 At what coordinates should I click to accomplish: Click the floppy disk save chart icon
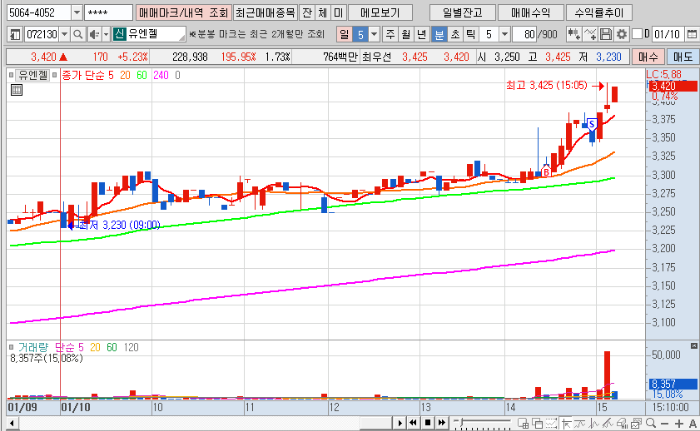606,34
